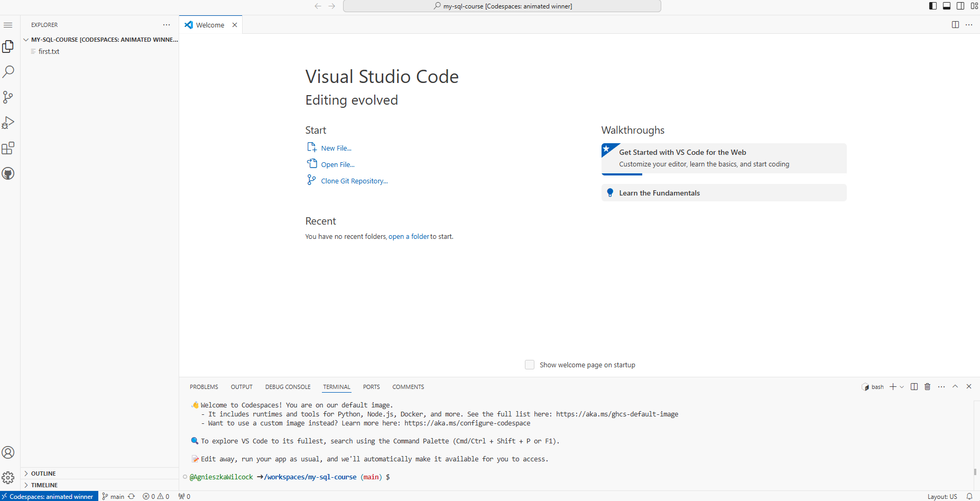Click the Go Forward arrow

pos(331,6)
